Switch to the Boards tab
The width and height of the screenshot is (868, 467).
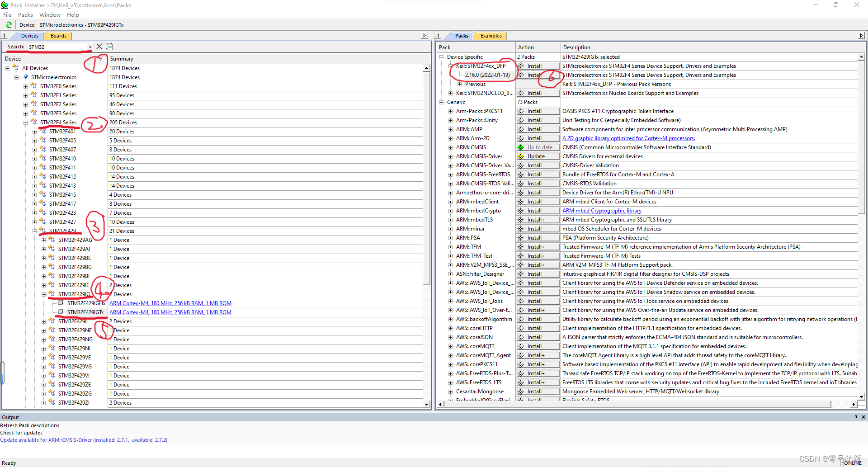coord(58,36)
